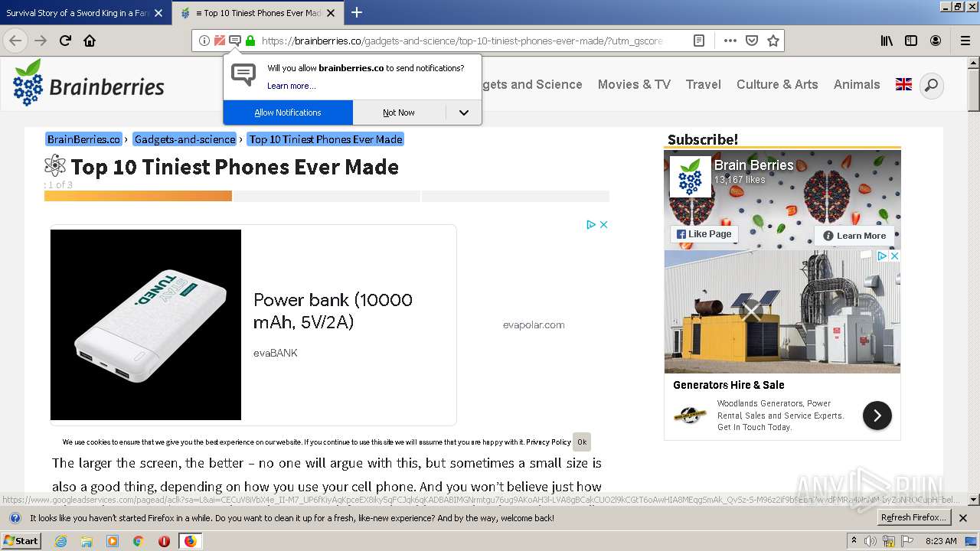
Task: Open the page actions three-dot menu
Action: tap(730, 41)
